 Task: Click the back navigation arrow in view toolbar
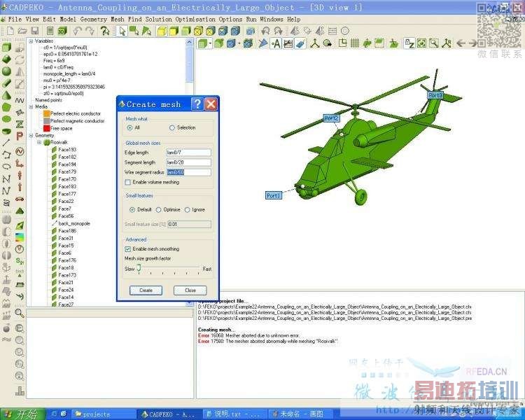pos(461,43)
